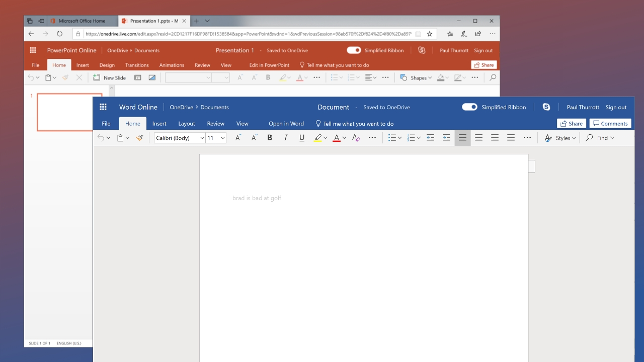
Task: Click Open in Word link
Action: coord(286,124)
